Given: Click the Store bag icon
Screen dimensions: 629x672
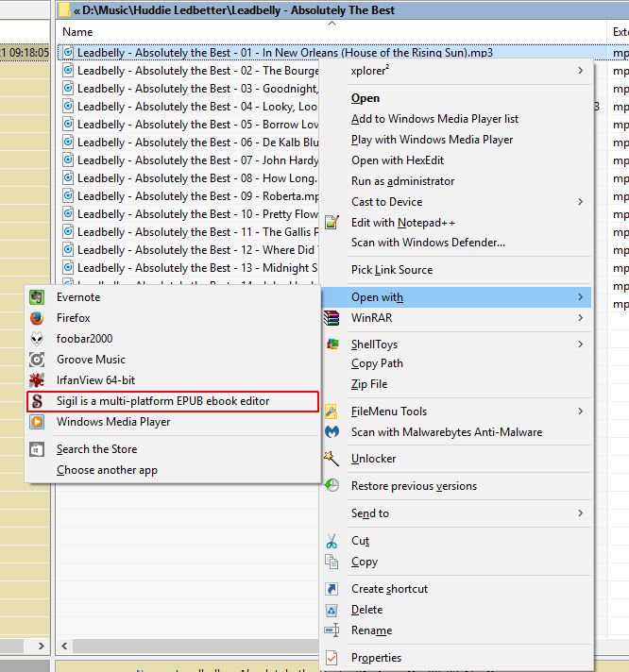Looking at the screenshot, I should pos(37,449).
